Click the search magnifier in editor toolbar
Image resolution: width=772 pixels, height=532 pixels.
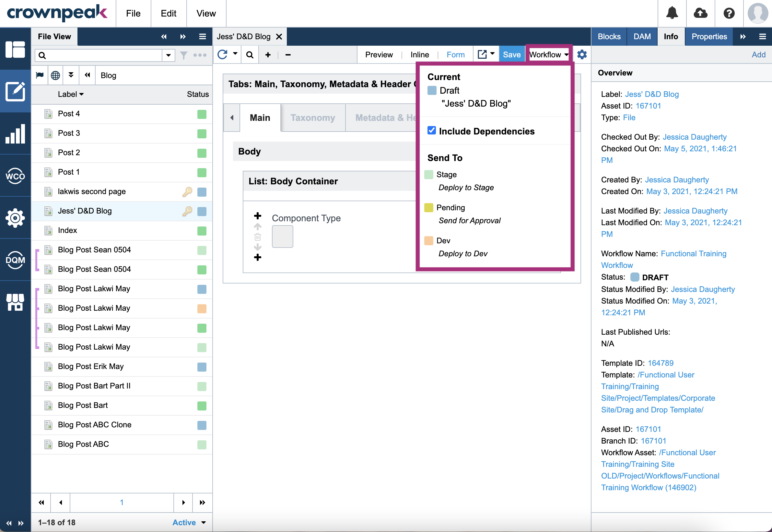tap(250, 55)
